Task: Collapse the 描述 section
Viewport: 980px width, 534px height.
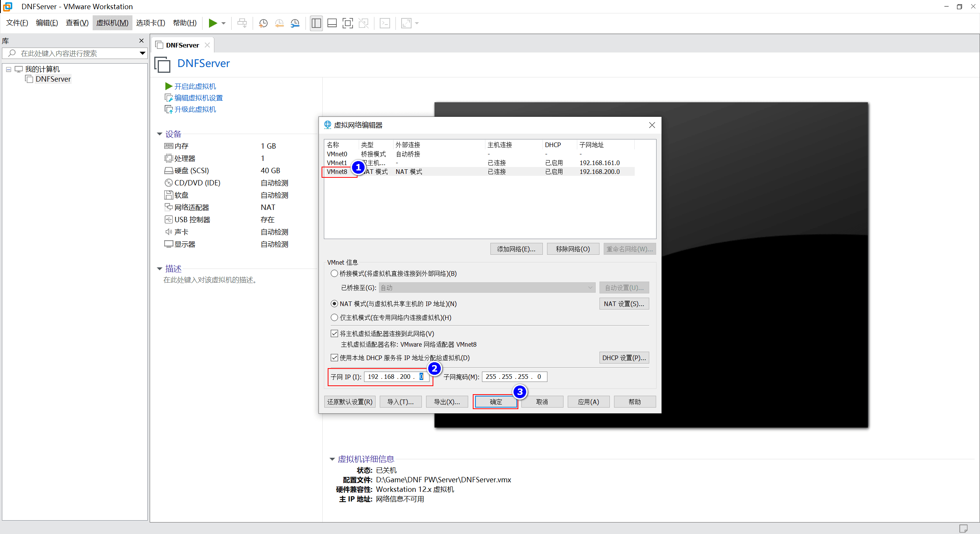Action: [x=160, y=269]
